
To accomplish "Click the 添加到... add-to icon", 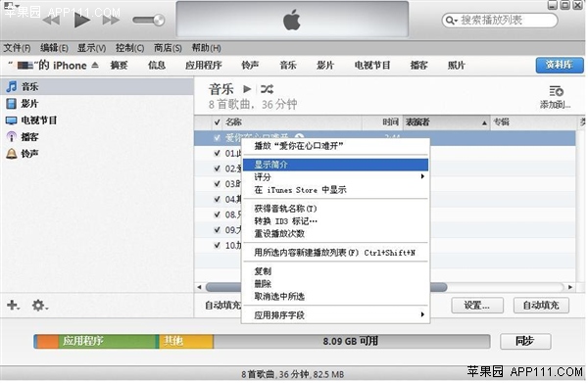I will pos(556,91).
